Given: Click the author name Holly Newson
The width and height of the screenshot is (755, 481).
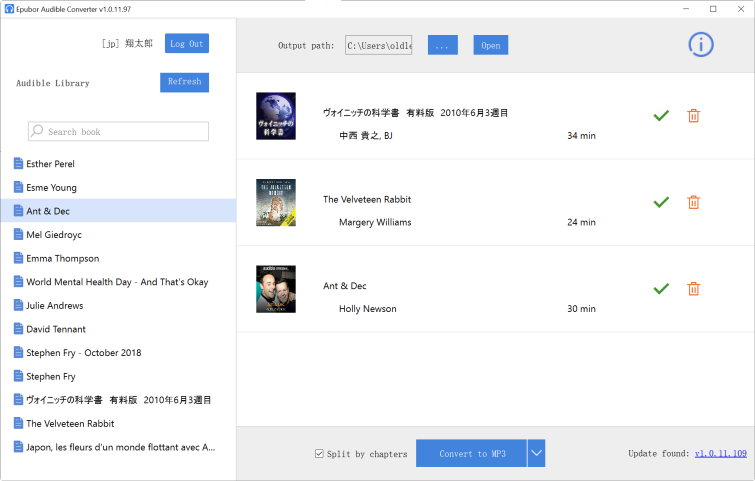Looking at the screenshot, I should point(368,309).
